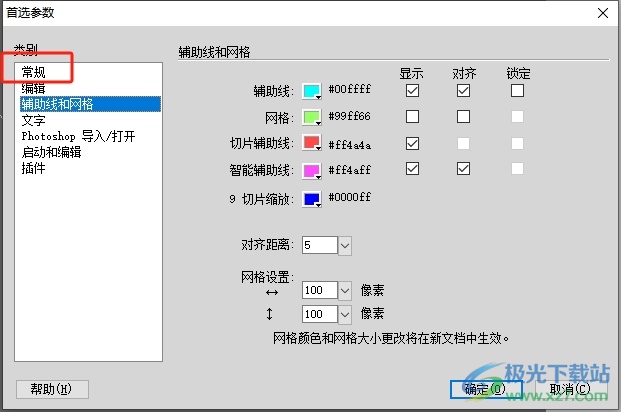Viewport: 621px width, 412px height.
Task: Click the vertical grid size field
Action: pyautogui.click(x=320, y=315)
